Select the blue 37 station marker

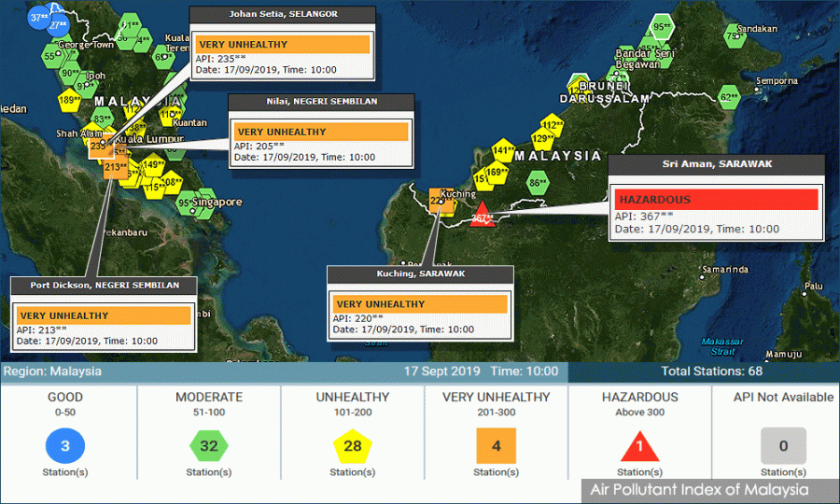click(x=39, y=17)
